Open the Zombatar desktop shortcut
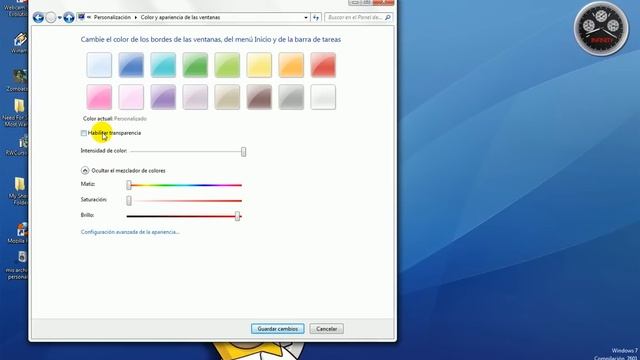Viewport: 640px width, 360px height. pos(17,81)
